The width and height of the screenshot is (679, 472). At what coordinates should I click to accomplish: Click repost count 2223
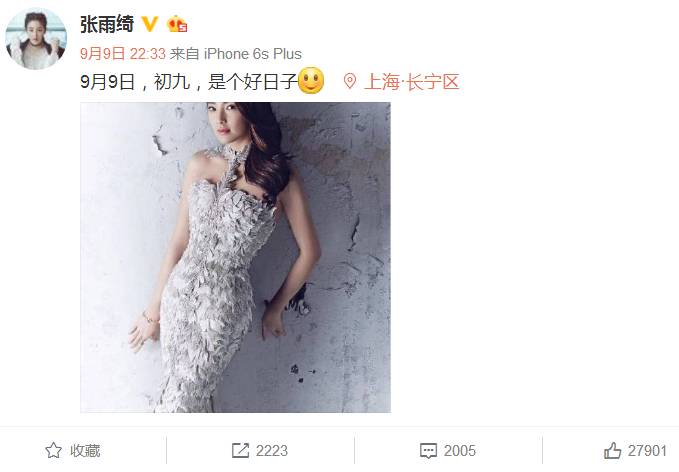(272, 451)
